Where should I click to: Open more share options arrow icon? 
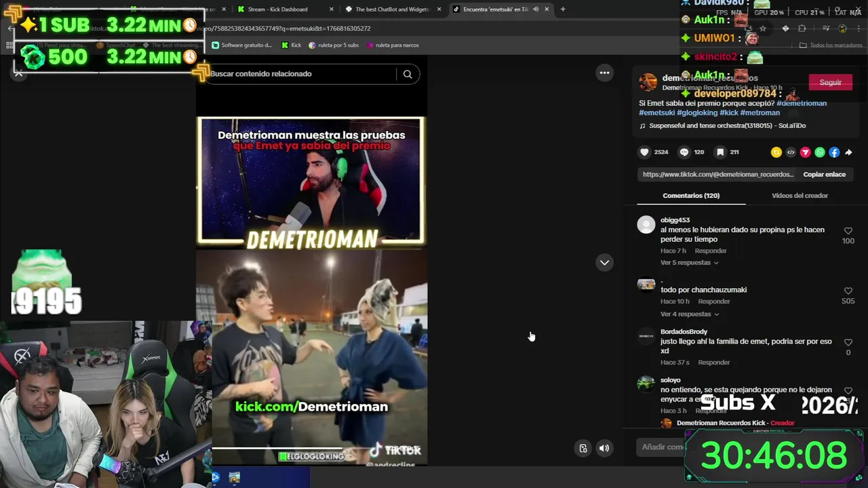(848, 152)
